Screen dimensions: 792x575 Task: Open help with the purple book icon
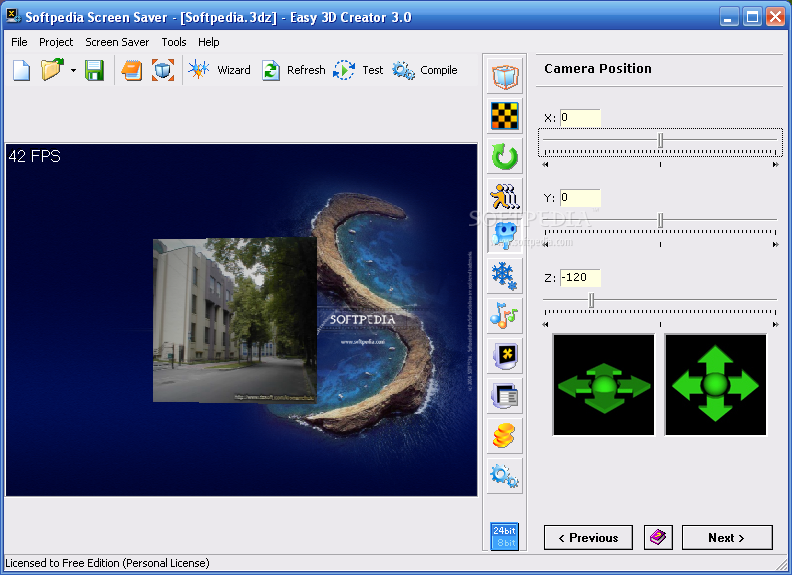(658, 538)
